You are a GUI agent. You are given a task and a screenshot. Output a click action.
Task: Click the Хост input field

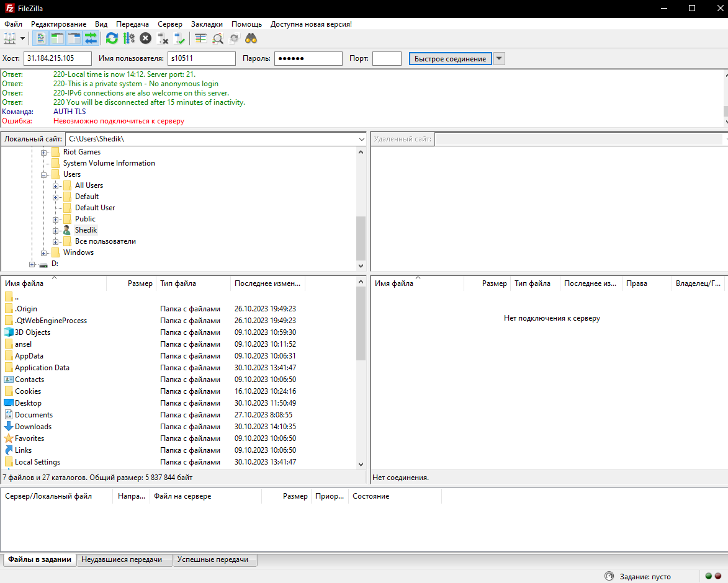[58, 58]
